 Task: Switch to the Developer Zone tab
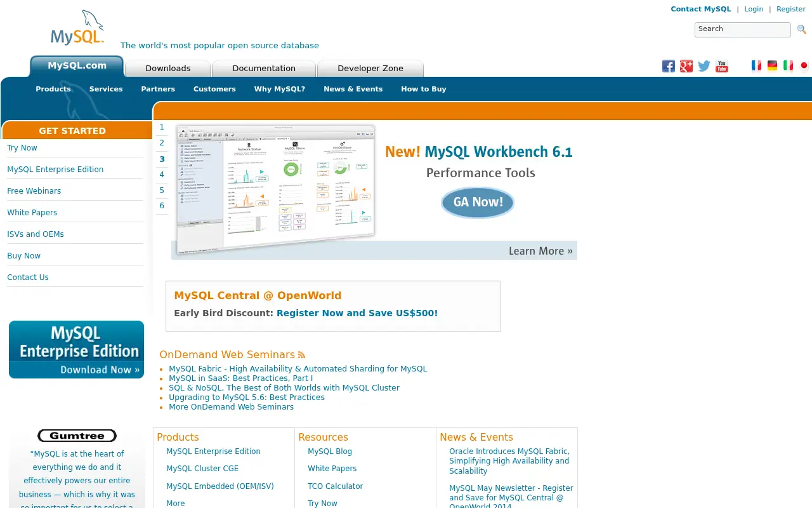(370, 69)
